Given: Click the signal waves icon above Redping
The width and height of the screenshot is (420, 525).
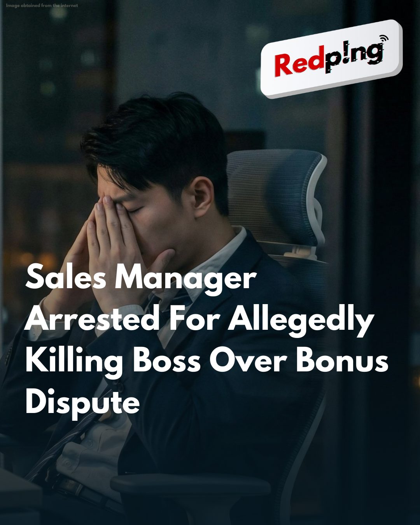Looking at the screenshot, I should pyautogui.click(x=383, y=38).
